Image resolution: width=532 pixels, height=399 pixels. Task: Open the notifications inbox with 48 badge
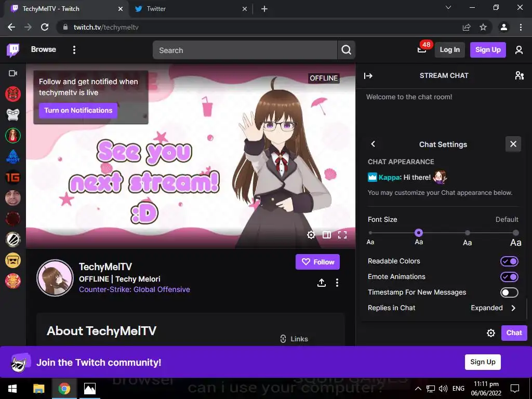pos(422,50)
